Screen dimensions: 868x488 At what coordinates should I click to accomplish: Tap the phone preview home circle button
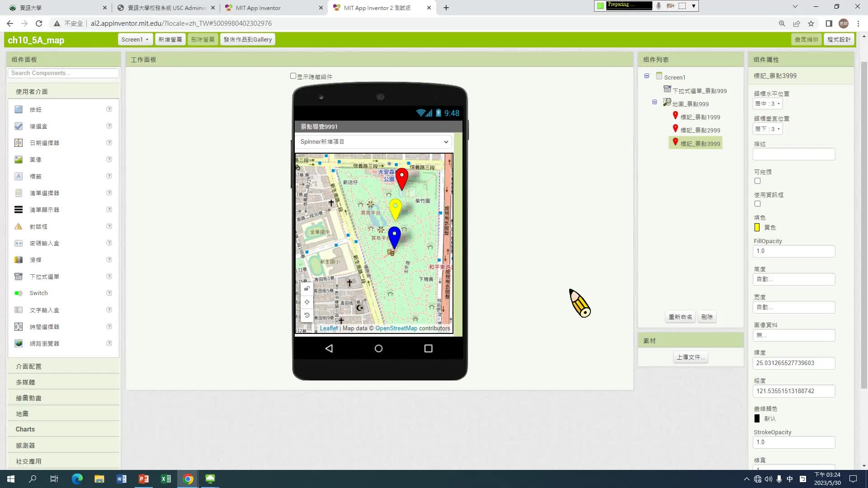378,348
